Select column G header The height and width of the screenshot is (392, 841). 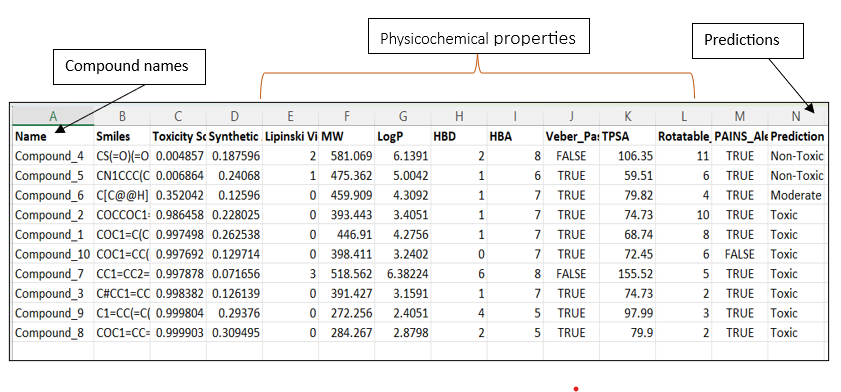tap(403, 116)
